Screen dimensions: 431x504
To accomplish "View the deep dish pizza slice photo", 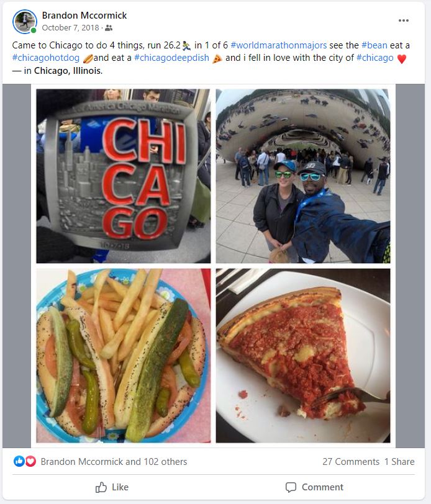I will tap(303, 356).
